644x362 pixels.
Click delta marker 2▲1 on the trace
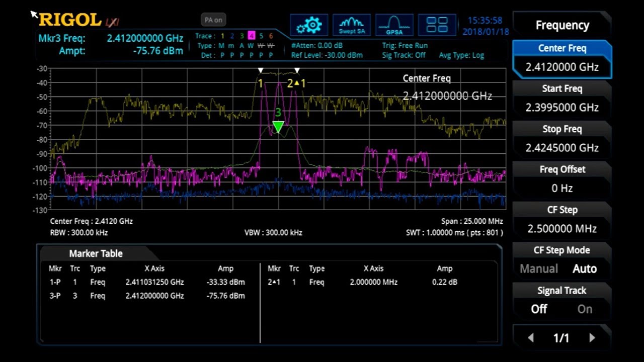pyautogui.click(x=296, y=83)
